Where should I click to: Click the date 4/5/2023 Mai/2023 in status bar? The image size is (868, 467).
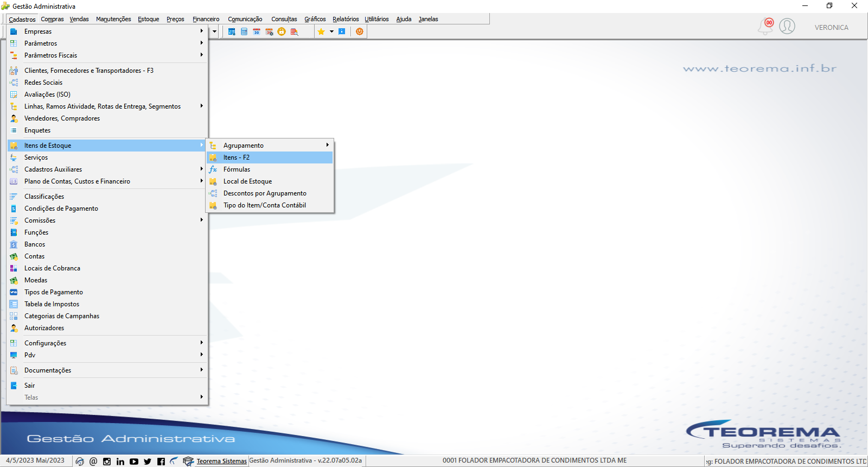pos(35,460)
